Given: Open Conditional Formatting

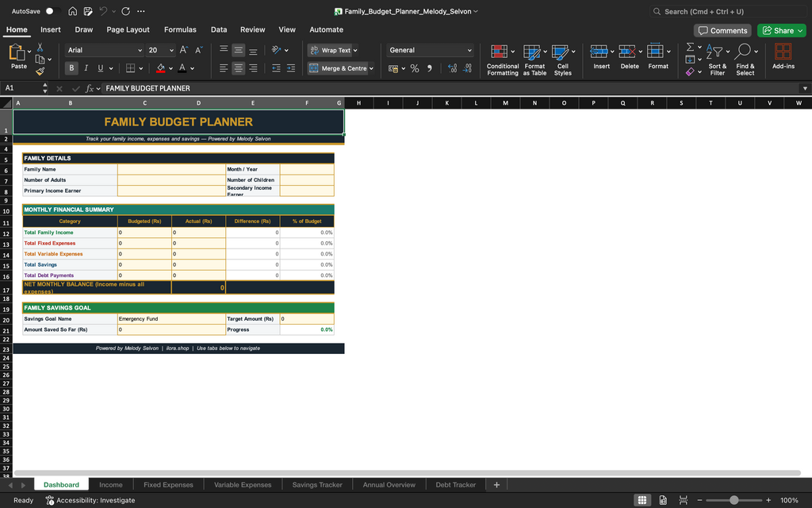Looking at the screenshot, I should 502,60.
